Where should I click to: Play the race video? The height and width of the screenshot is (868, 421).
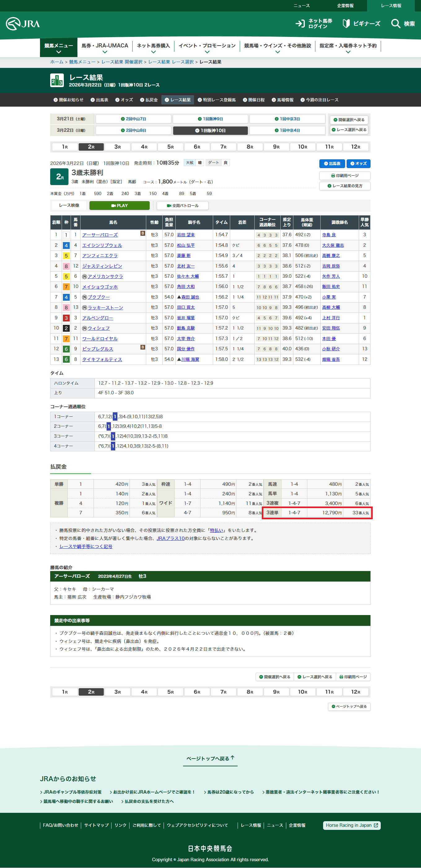119,206
